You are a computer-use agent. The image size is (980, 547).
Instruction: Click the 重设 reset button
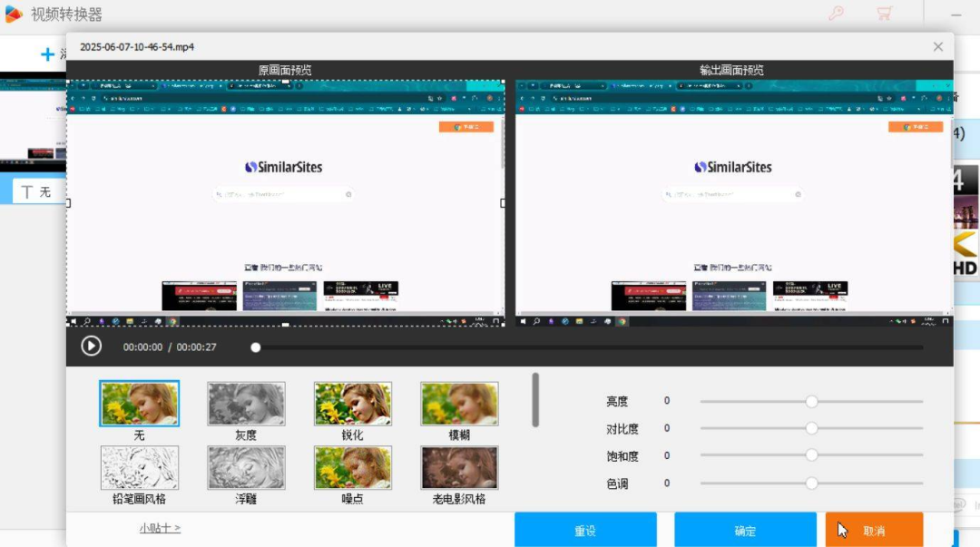584,530
